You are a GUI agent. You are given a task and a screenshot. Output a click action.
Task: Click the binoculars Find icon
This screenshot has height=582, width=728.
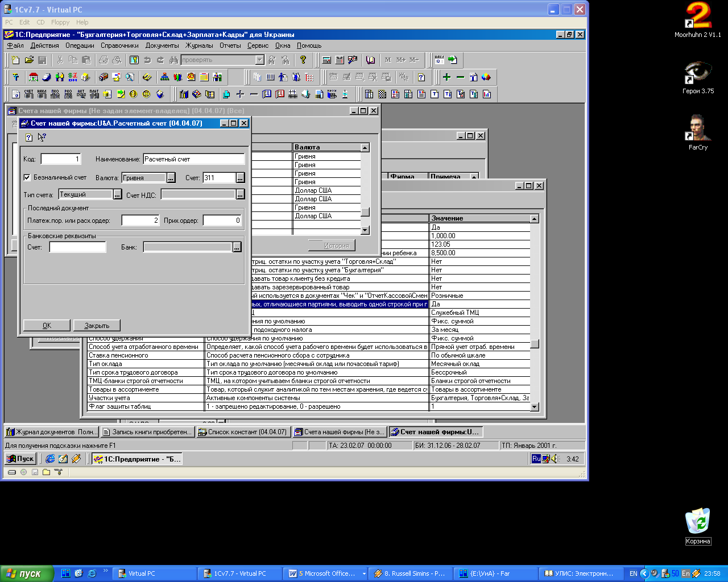point(173,60)
